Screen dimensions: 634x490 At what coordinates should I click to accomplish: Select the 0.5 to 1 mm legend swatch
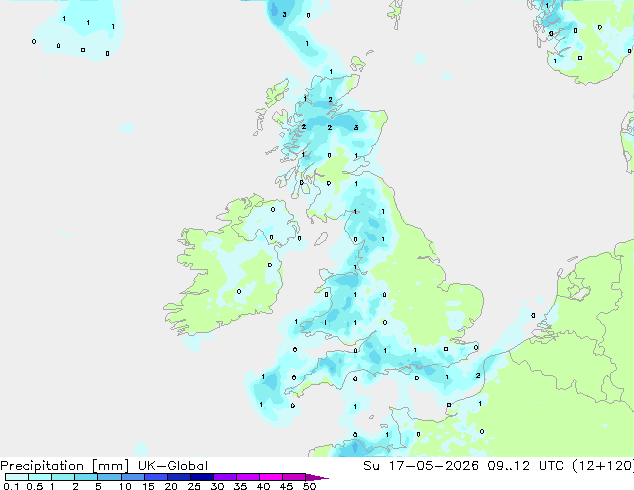pyautogui.click(x=40, y=477)
